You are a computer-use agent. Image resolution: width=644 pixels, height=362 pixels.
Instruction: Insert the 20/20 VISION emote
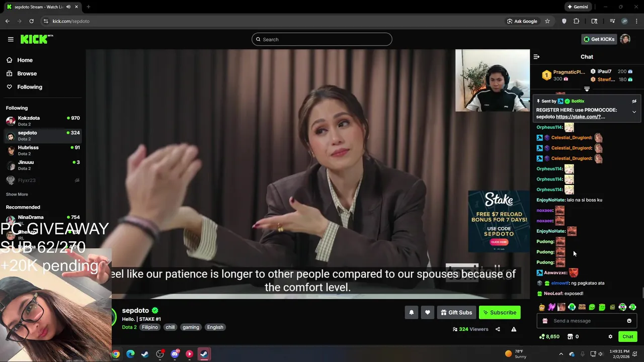tap(582, 307)
